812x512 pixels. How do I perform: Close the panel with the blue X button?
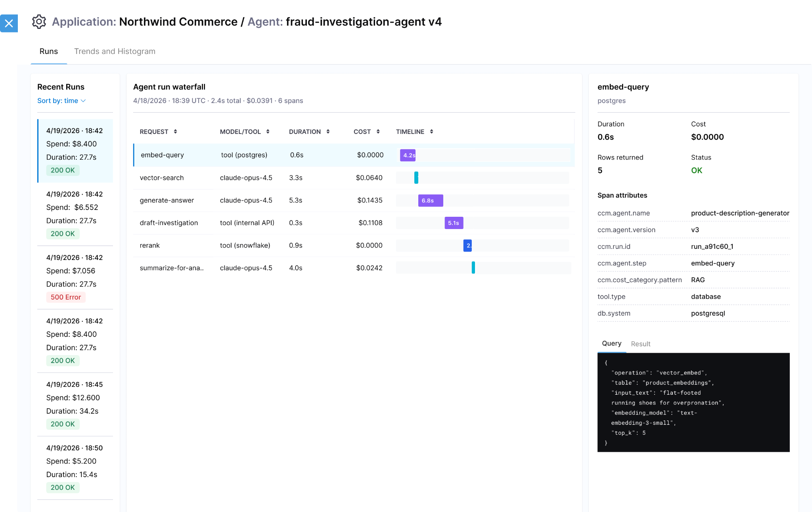click(x=9, y=23)
